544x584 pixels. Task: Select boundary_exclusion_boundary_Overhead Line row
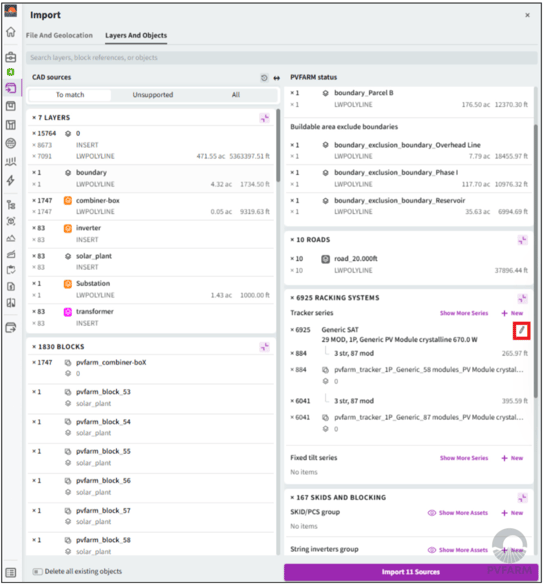[x=408, y=150]
